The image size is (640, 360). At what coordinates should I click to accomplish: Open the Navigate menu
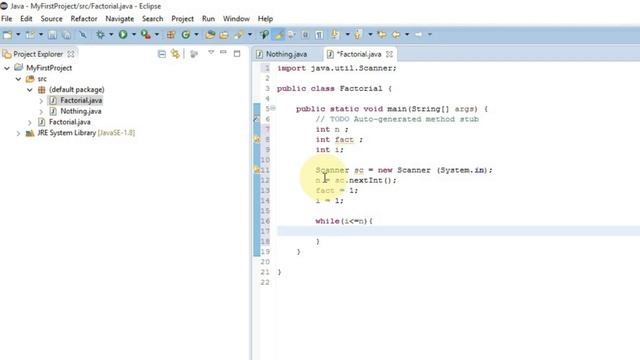tap(120, 19)
